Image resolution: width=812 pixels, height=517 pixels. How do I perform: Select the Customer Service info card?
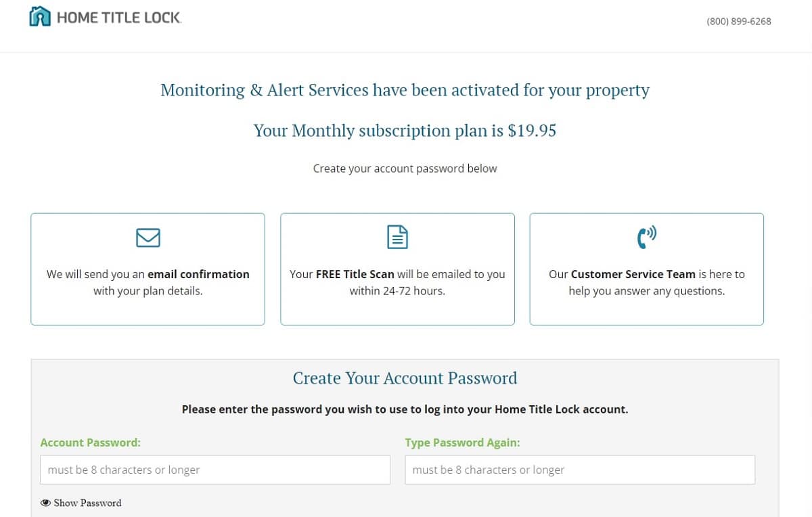(646, 269)
